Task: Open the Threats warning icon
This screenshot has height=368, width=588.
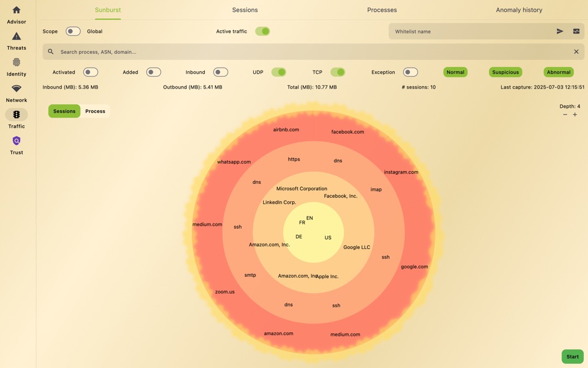Action: coord(17,36)
